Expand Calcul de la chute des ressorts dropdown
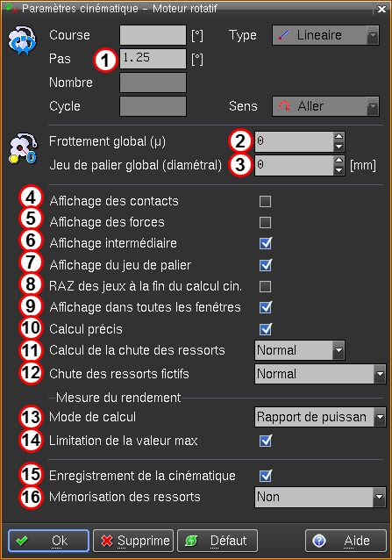The height and width of the screenshot is (560, 392). click(300, 350)
